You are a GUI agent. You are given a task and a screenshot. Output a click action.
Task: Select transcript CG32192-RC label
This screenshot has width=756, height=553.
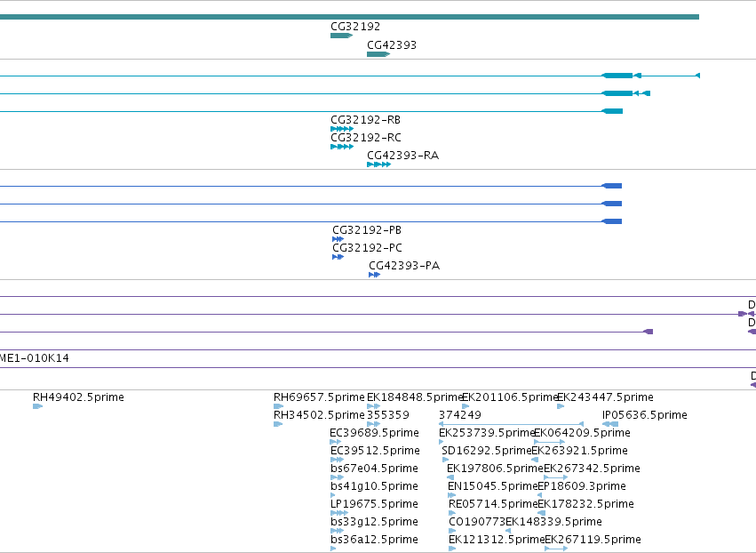coord(366,138)
